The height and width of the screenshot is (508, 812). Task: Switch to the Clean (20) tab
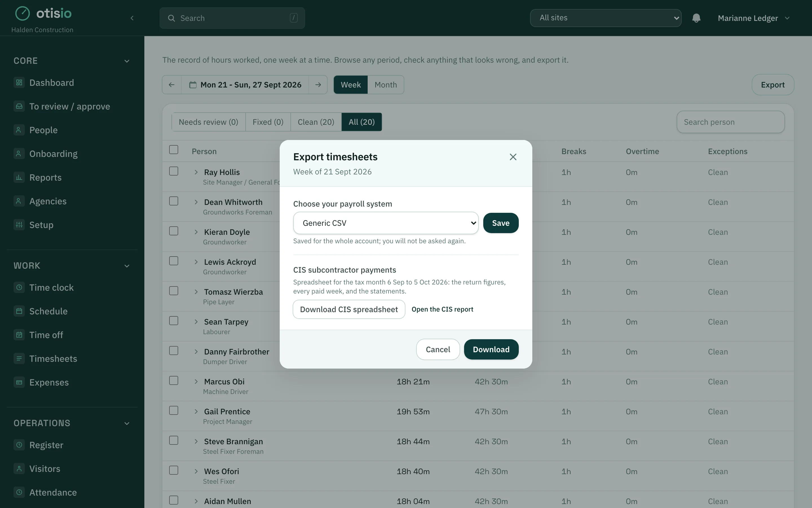[316, 122]
